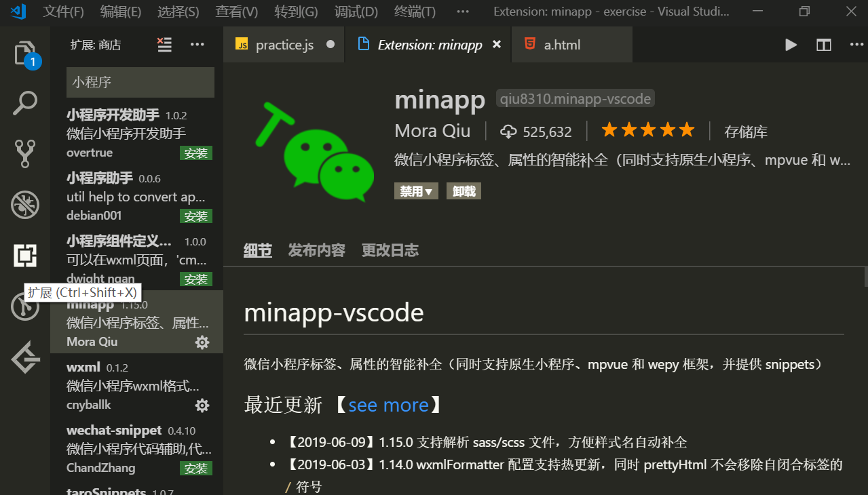Open the see more link

388,405
